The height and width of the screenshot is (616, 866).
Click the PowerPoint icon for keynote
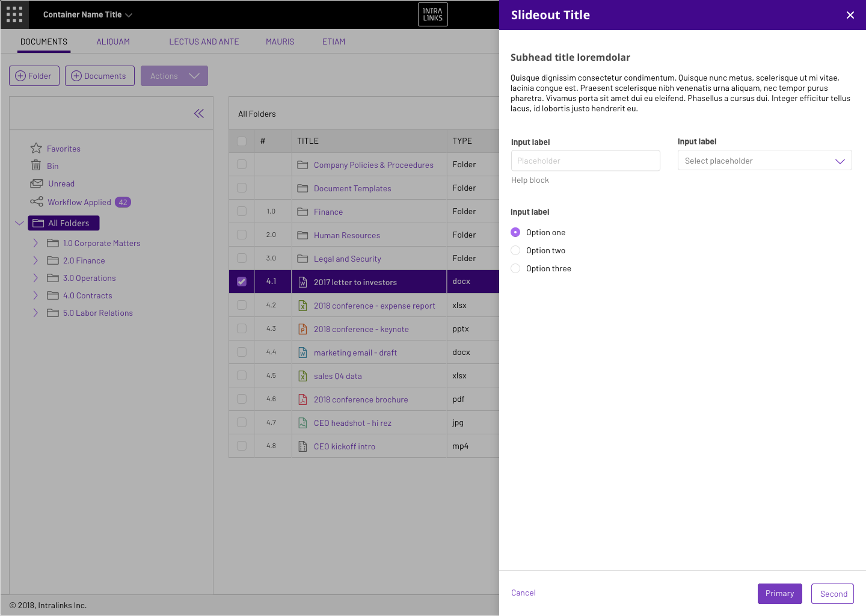(x=303, y=329)
